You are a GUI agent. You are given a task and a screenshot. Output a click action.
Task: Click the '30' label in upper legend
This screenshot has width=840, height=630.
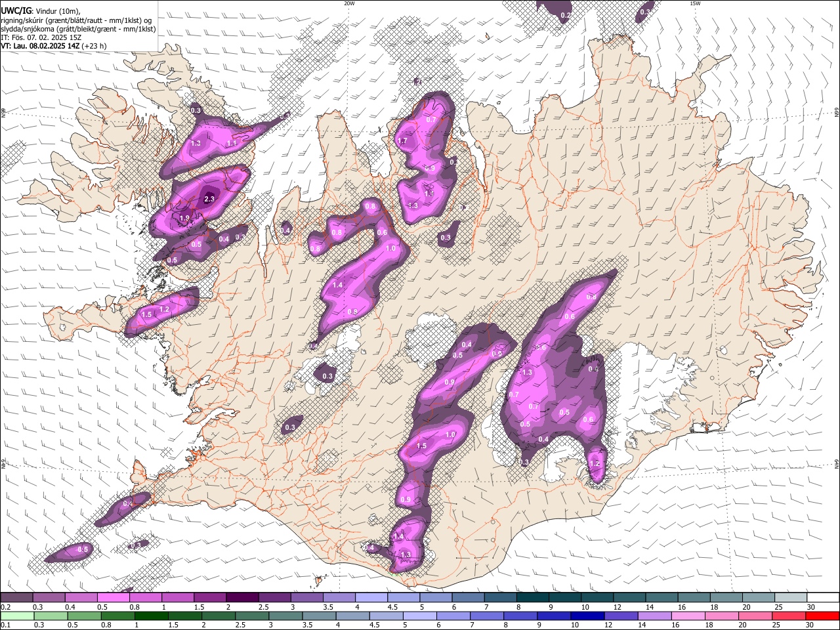[x=811, y=607]
